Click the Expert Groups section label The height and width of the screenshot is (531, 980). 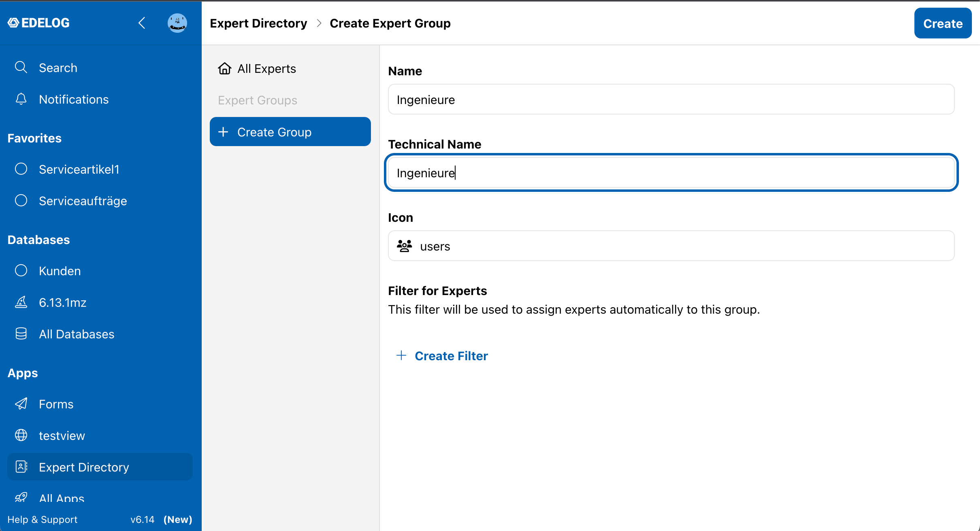coord(258,100)
